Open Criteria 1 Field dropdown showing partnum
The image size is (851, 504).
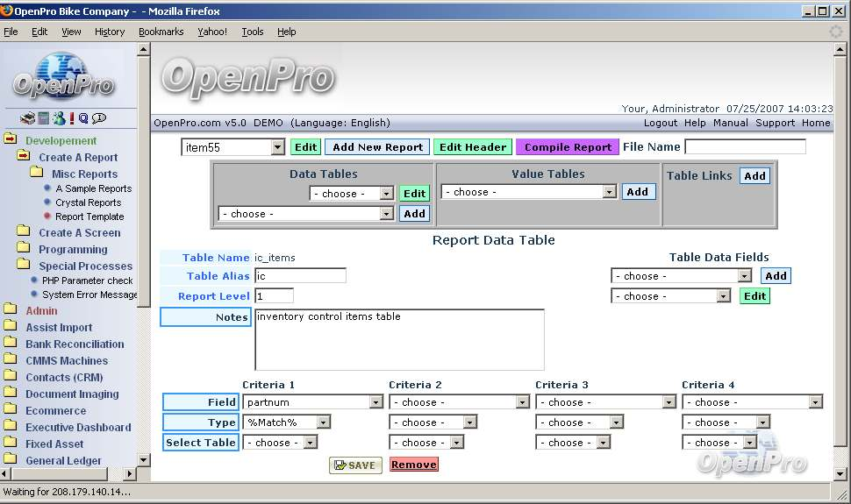coord(375,402)
